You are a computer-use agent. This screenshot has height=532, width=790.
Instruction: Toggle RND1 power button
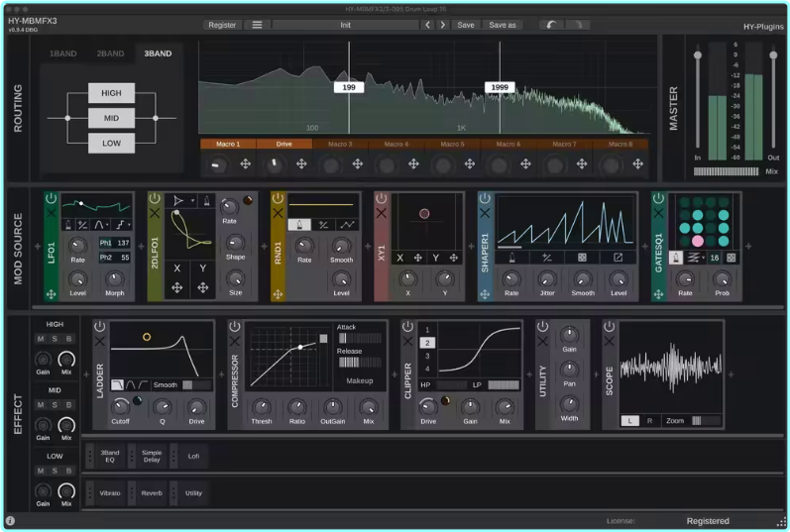(278, 198)
